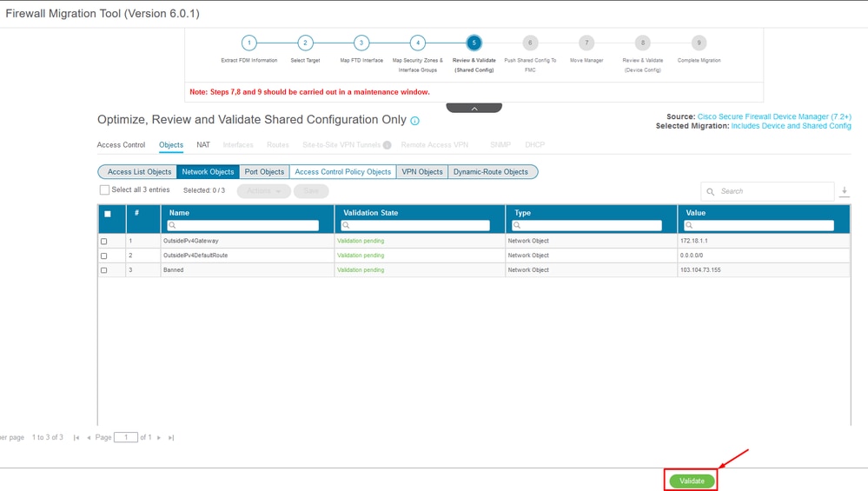Click the Save button

click(x=311, y=191)
